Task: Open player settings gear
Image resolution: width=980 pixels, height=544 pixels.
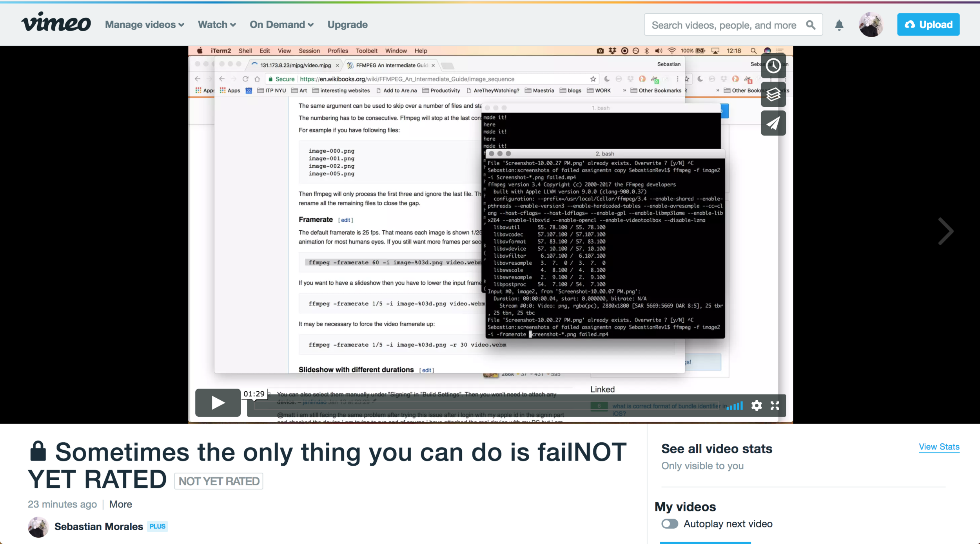Action: coord(757,405)
